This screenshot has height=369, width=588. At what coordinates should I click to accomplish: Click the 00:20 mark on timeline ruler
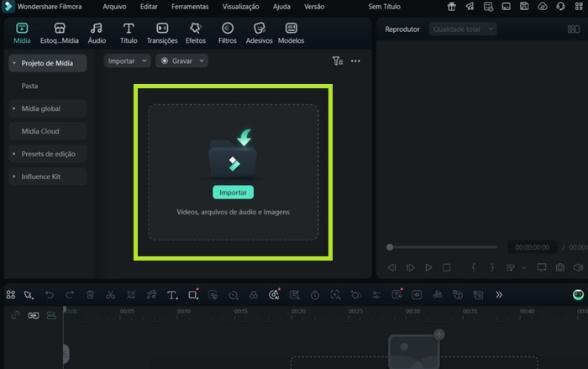(x=298, y=311)
